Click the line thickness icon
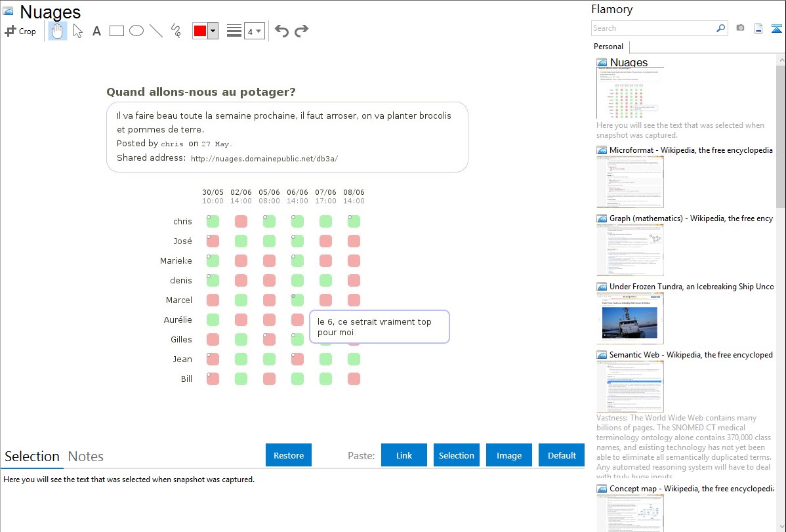Viewport: 786px width, 532px height. (234, 31)
